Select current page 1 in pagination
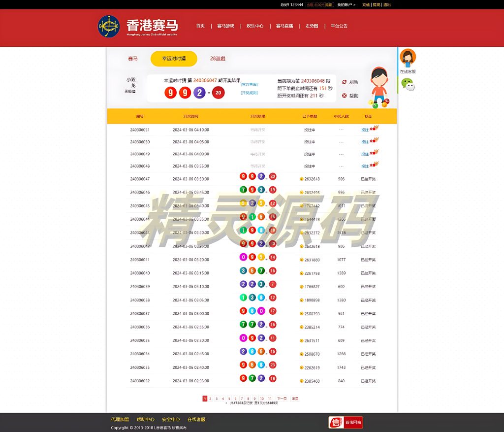 tap(205, 399)
